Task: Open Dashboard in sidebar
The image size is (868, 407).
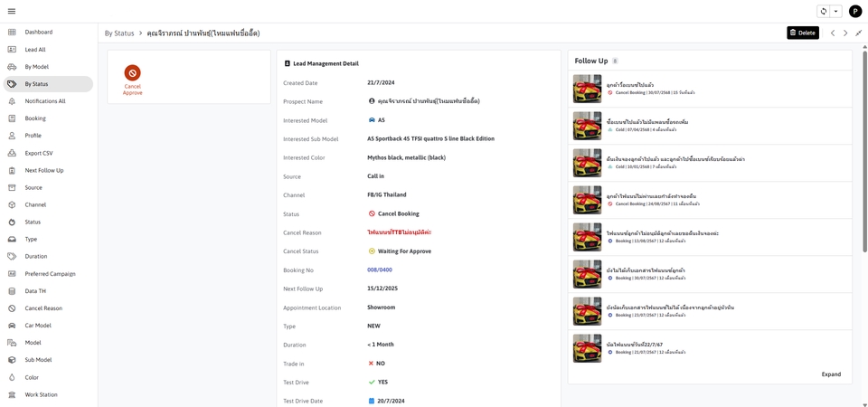Action: click(38, 32)
